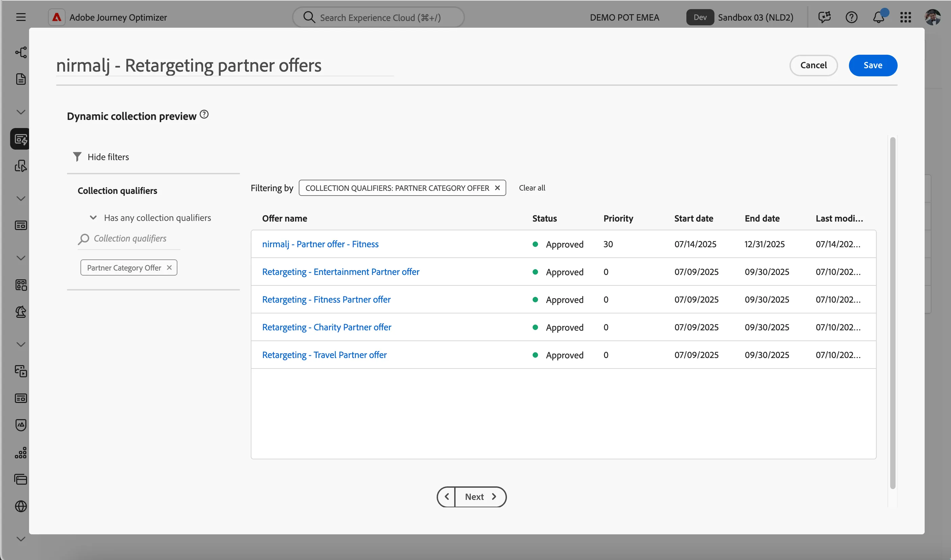
Task: Expand the Has any collection qualifiers dropdown
Action: (x=93, y=218)
